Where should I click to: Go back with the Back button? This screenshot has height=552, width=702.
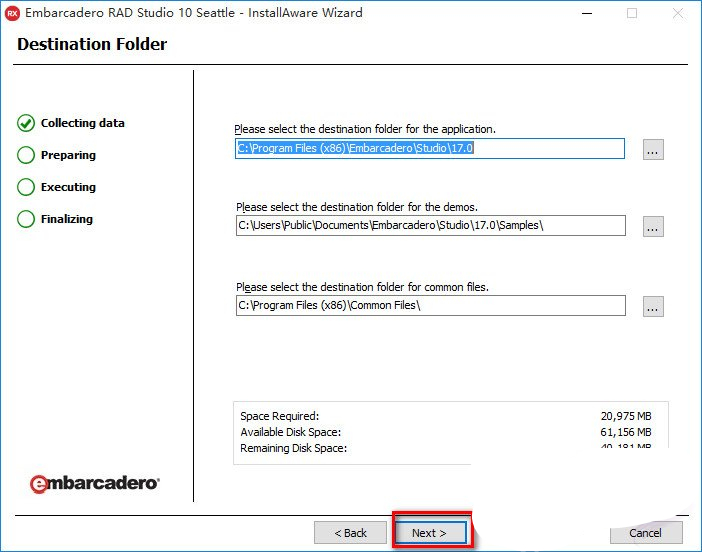[350, 533]
